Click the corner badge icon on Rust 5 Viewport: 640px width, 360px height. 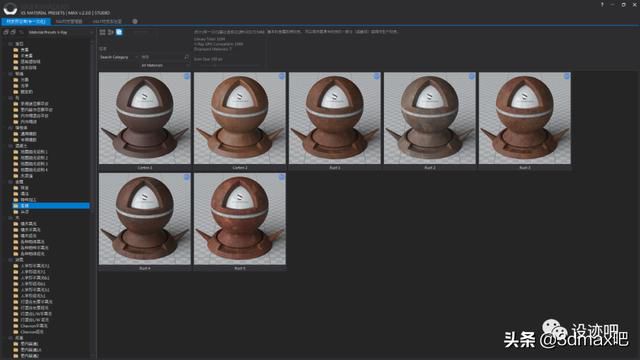tap(282, 177)
